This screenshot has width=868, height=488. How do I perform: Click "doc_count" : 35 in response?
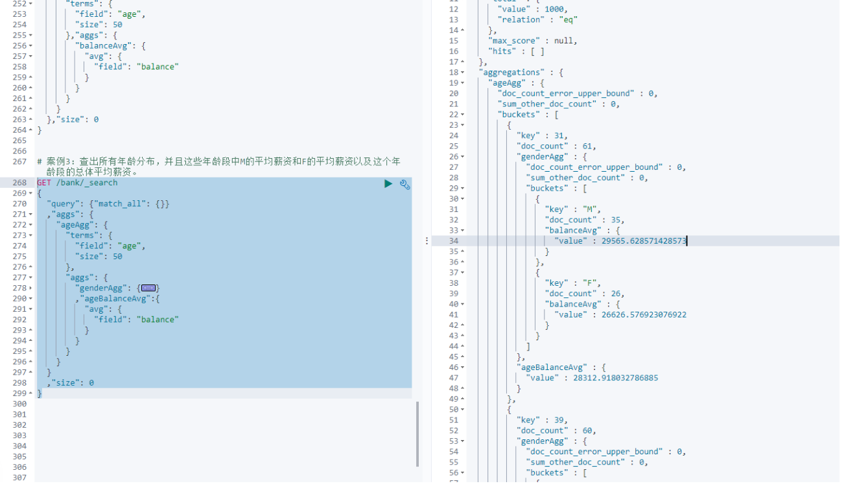click(585, 220)
